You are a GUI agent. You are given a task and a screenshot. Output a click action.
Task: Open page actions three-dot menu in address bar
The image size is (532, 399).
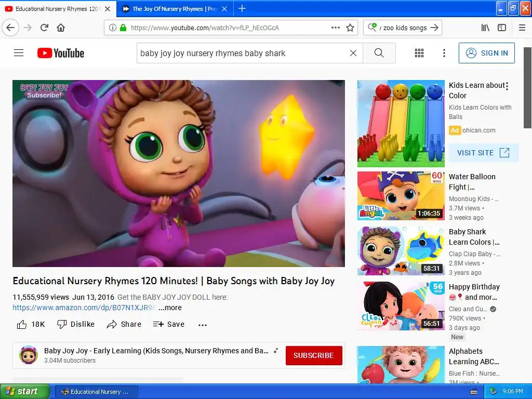click(335, 28)
